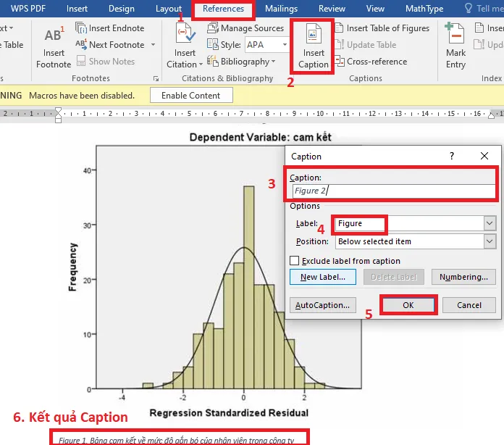The height and width of the screenshot is (445, 504).
Task: Open the Layout ribbon tab
Action: point(169,9)
